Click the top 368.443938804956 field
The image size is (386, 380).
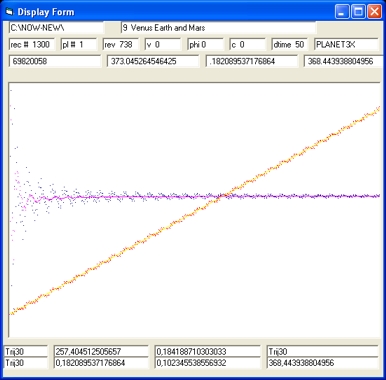[x=344, y=61]
